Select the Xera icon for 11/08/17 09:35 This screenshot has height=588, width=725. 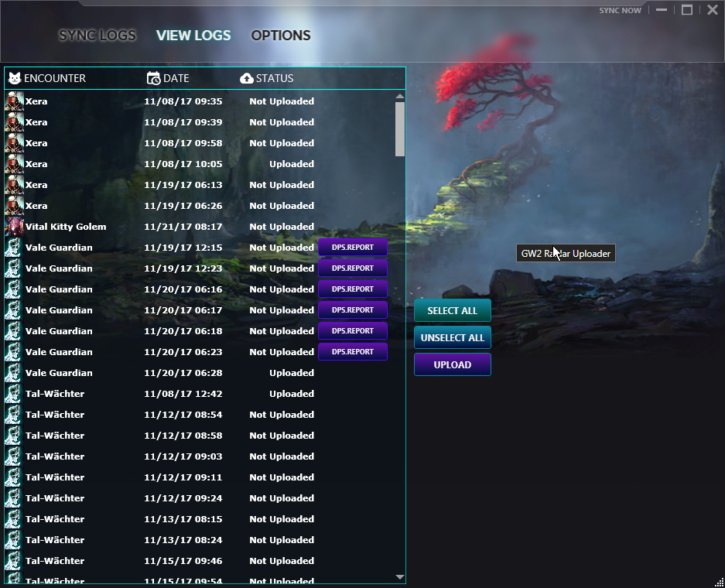click(14, 101)
